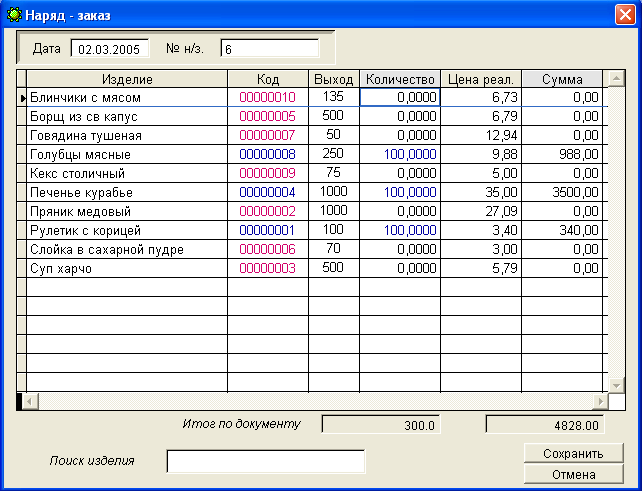Focus the Поиск изделия search field
The height and width of the screenshot is (491, 642).
coord(265,461)
